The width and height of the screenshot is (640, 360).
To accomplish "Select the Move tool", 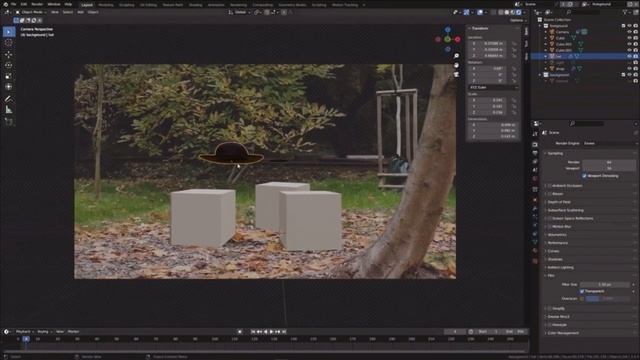I will pyautogui.click(x=9, y=54).
